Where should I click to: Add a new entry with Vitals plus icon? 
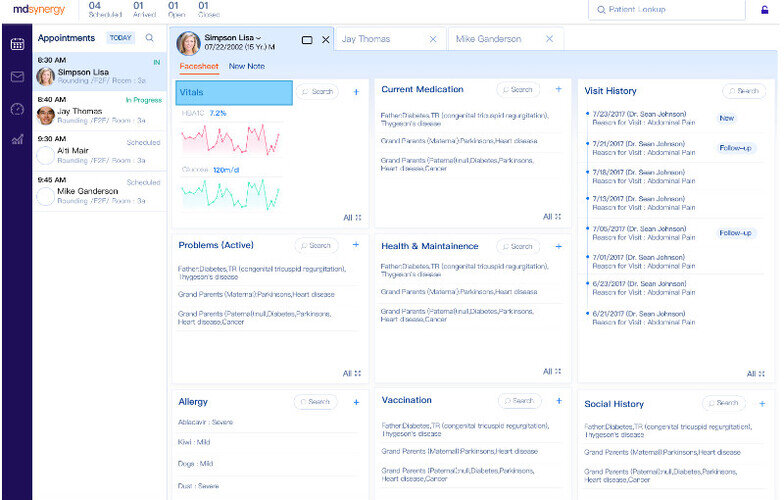356,92
